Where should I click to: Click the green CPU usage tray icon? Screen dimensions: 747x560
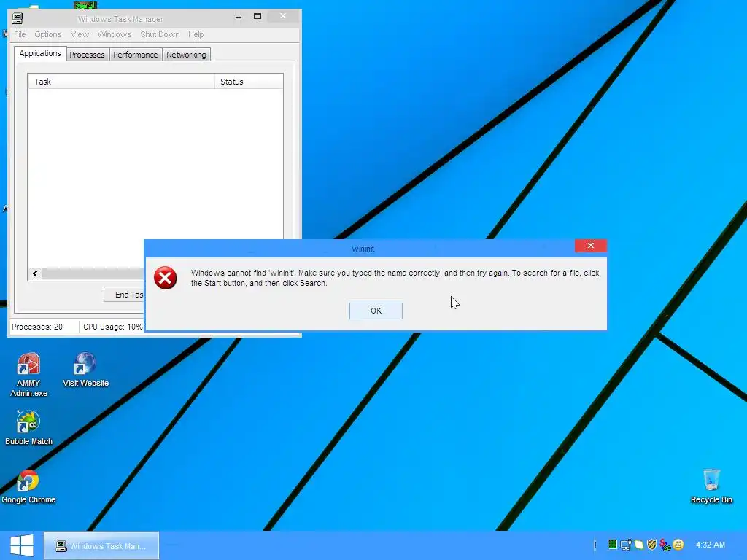[613, 544]
